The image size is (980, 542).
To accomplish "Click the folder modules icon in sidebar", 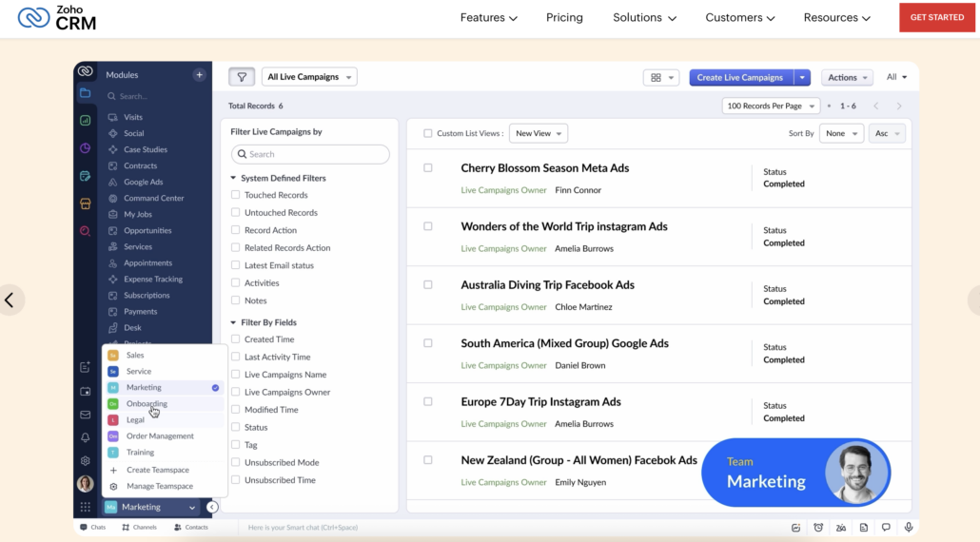I will pyautogui.click(x=85, y=93).
